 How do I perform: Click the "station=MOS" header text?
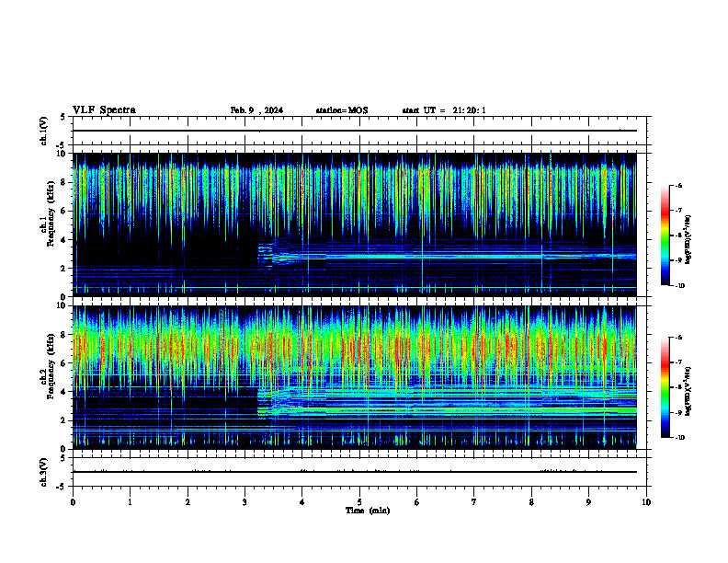tap(342, 110)
